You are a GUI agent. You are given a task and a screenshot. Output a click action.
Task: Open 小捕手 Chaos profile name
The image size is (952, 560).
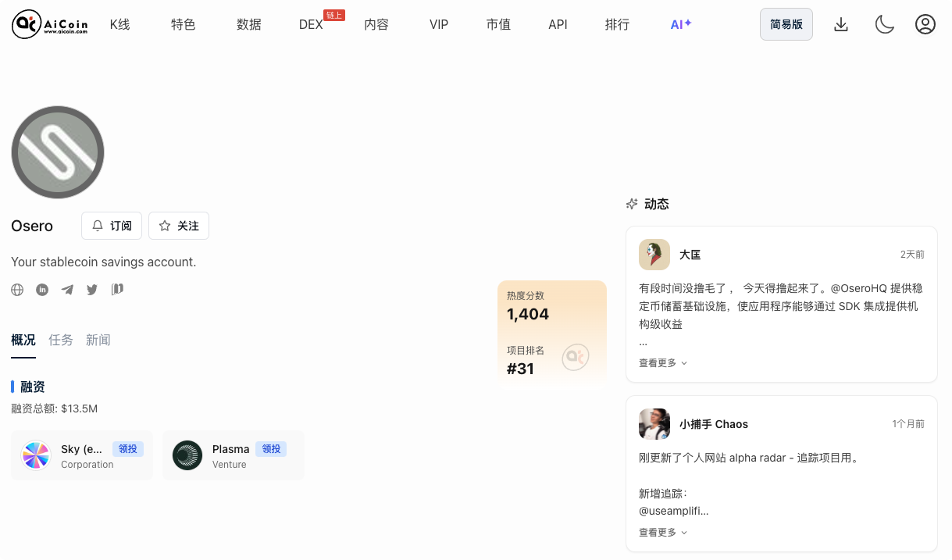pos(714,424)
